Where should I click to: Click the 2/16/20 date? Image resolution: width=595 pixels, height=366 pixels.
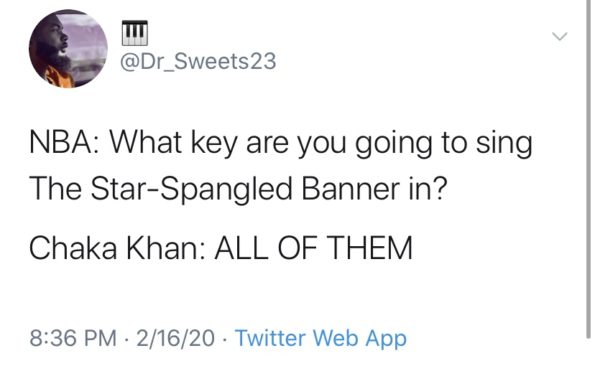pyautogui.click(x=176, y=338)
